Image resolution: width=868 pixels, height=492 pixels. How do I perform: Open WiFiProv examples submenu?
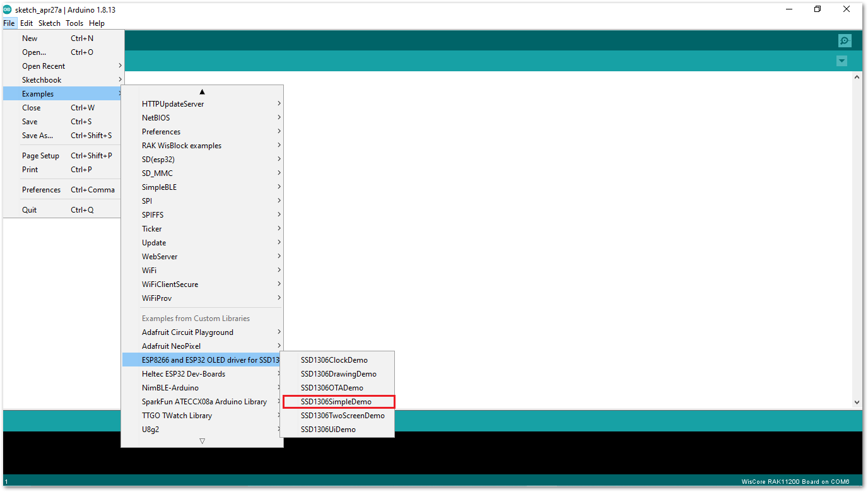coord(202,298)
